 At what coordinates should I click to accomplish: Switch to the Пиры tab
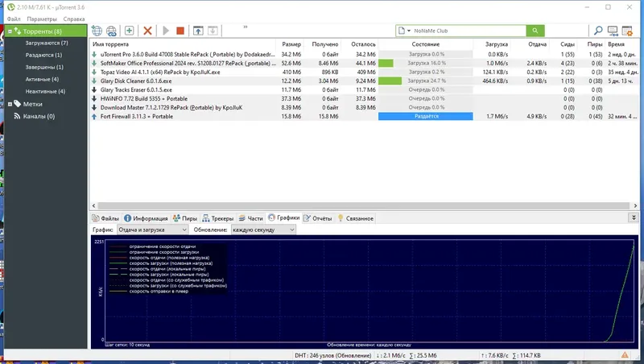pos(185,218)
